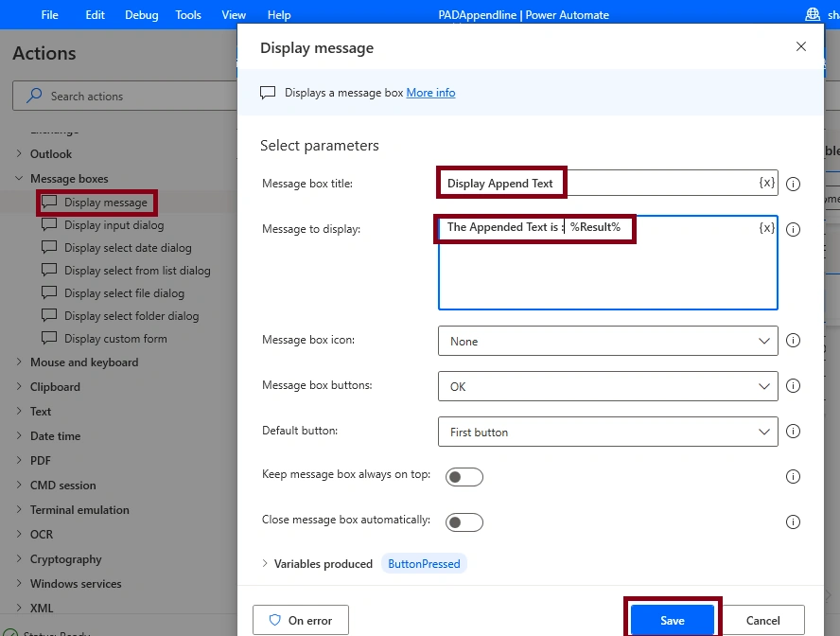
Task: Click variable picker in Message box title
Action: pyautogui.click(x=766, y=183)
